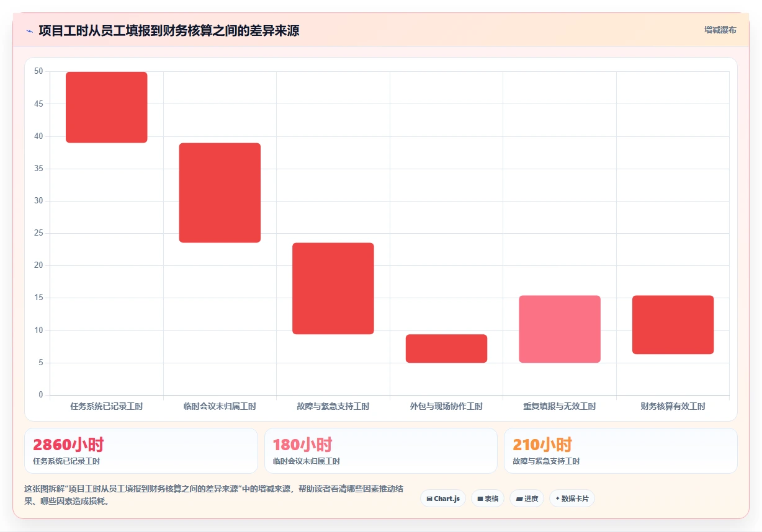Screen dimensions: 762x532
Task: Click the lightning icon beside the title
Action: point(29,31)
